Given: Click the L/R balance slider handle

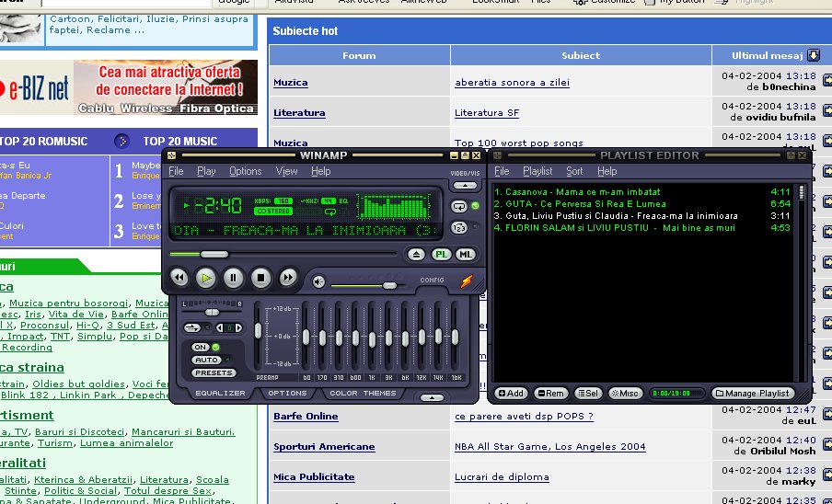Looking at the screenshot, I should [x=212, y=312].
